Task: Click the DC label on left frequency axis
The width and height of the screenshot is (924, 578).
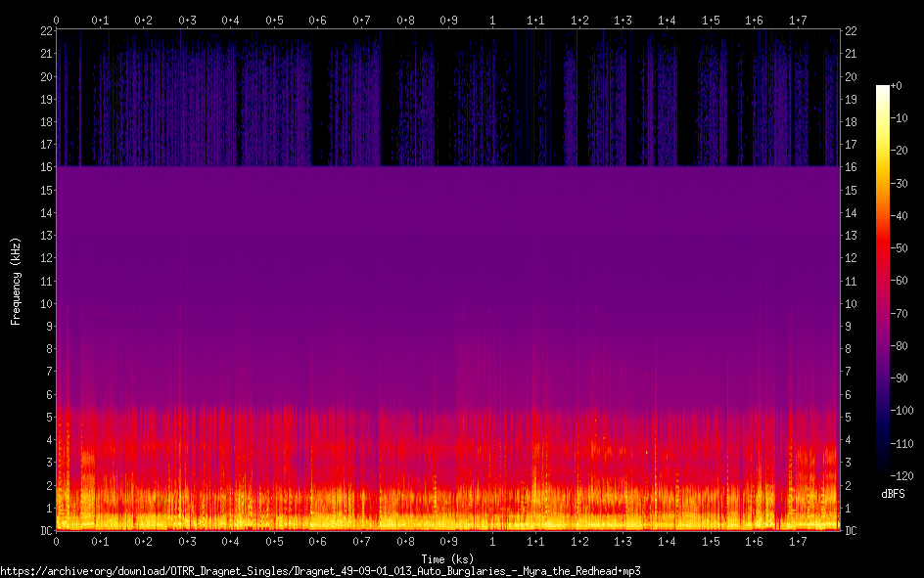Action: (x=44, y=531)
